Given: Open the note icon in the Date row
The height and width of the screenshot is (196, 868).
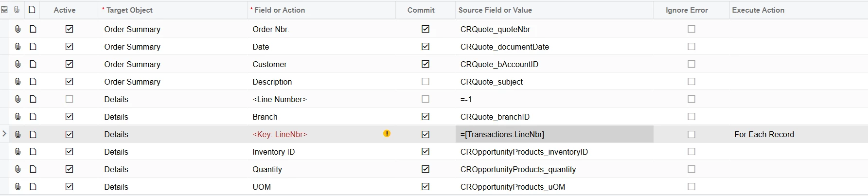Looking at the screenshot, I should click(x=33, y=47).
